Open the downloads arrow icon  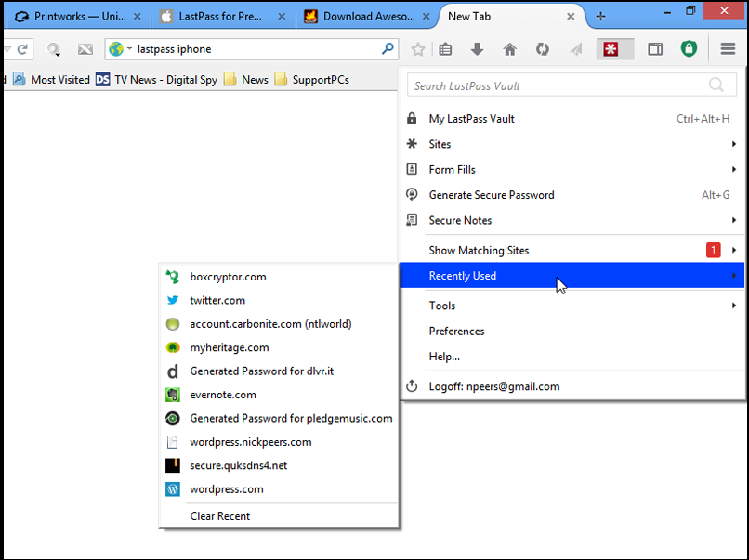[x=478, y=49]
